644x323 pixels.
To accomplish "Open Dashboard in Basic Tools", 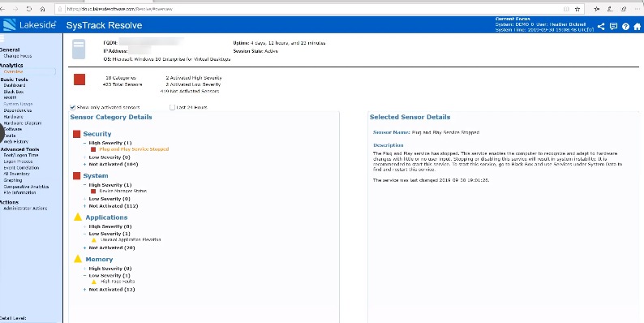I will tap(15, 85).
